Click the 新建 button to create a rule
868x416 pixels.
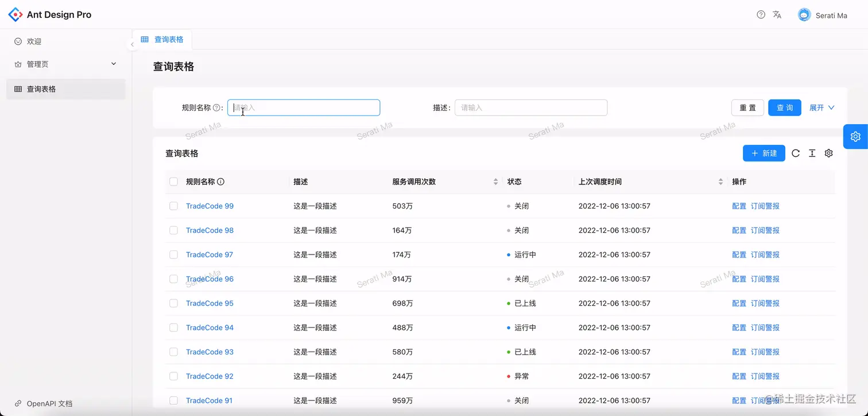pyautogui.click(x=764, y=153)
